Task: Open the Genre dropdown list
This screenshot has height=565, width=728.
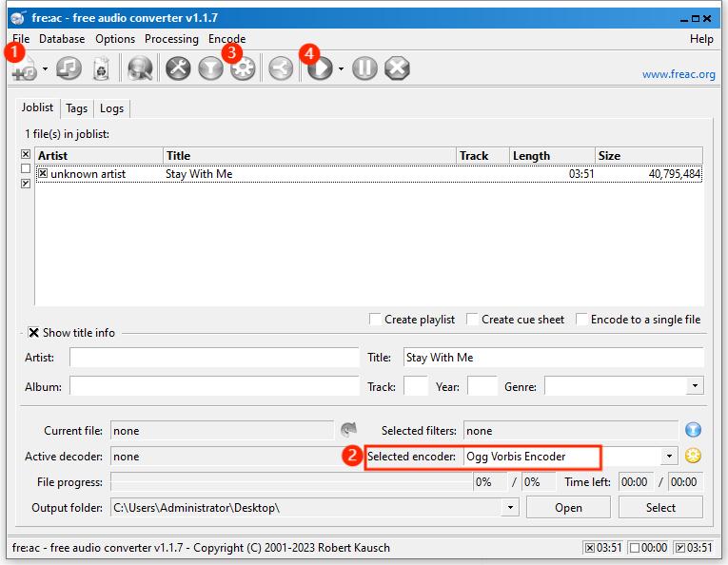Action: (695, 386)
